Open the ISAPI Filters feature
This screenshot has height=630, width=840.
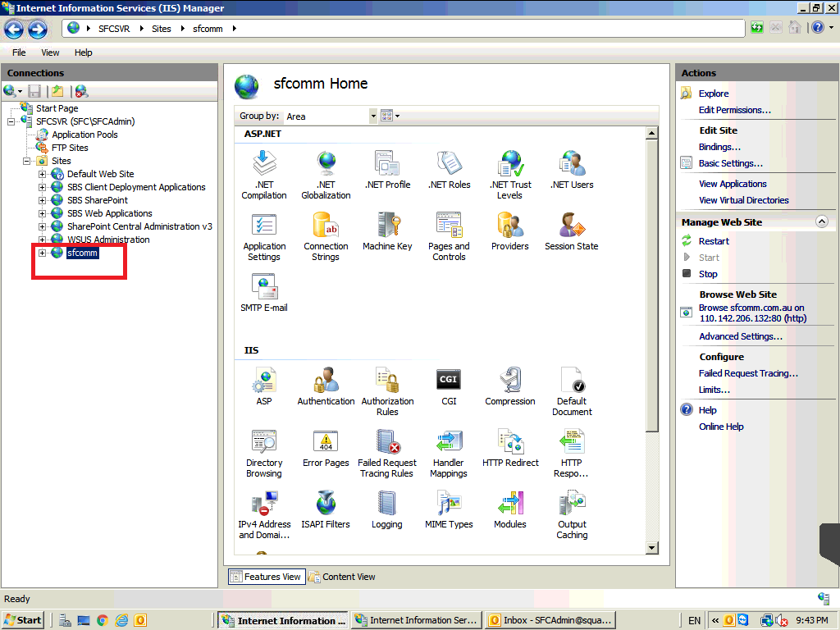[x=326, y=509]
